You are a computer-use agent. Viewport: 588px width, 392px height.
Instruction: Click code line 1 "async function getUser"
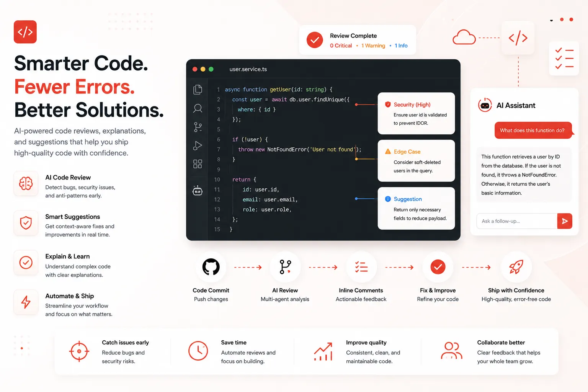coord(279,90)
